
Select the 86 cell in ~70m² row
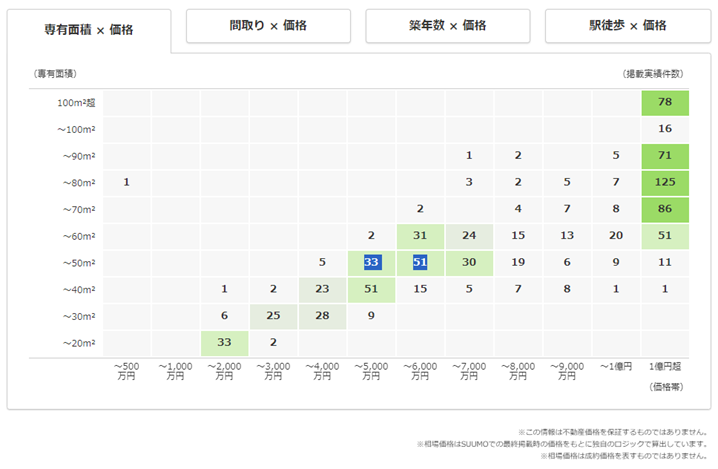[x=665, y=209]
